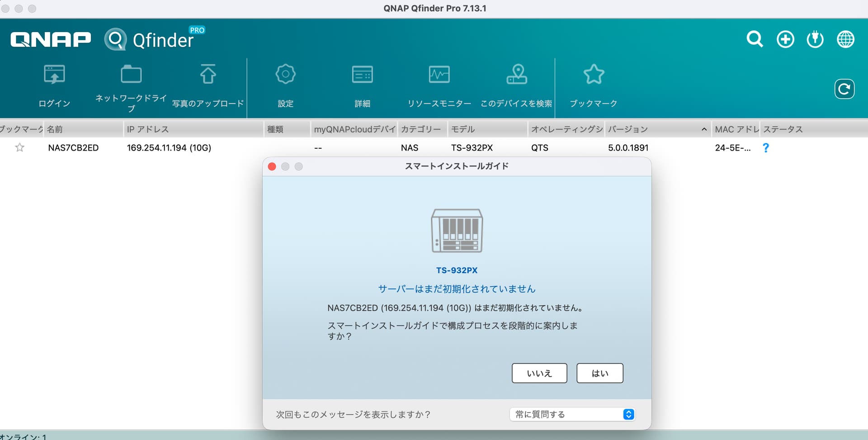868x440 pixels.
Task: Click the power plug icon in header
Action: pos(815,39)
